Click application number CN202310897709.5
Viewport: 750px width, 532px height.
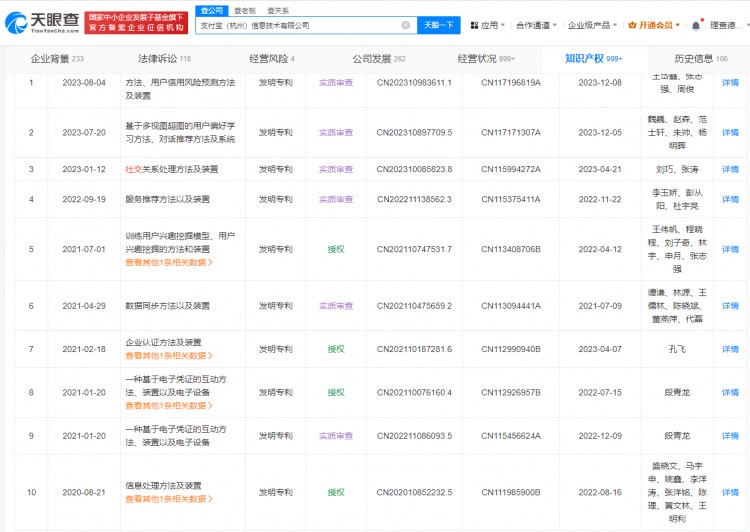tap(414, 133)
